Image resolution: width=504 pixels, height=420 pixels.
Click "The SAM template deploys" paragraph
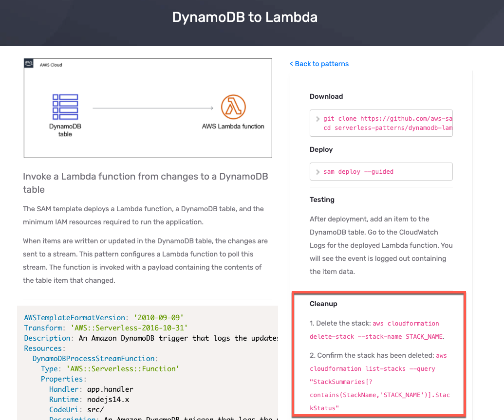[x=143, y=215]
